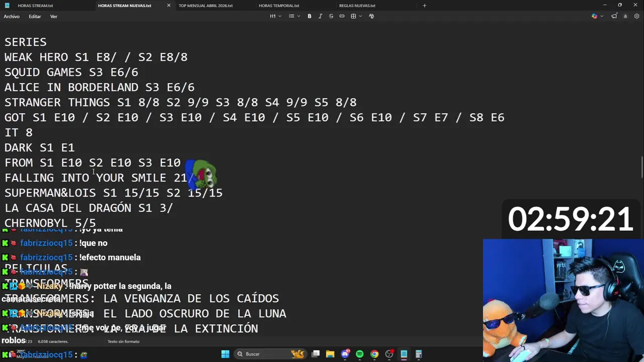Viewport: 644px width, 362px height.
Task: Click the webcam overlay thumbnail
Action: 563,300
